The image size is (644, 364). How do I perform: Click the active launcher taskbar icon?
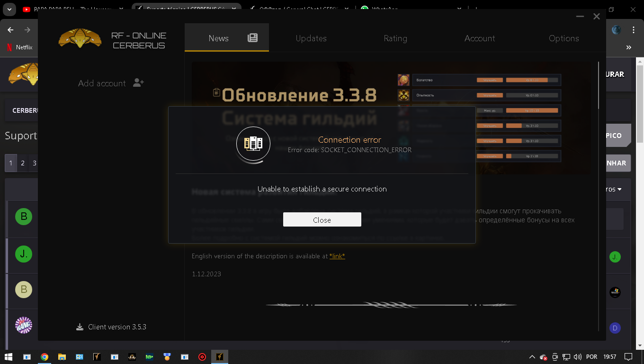click(x=220, y=357)
